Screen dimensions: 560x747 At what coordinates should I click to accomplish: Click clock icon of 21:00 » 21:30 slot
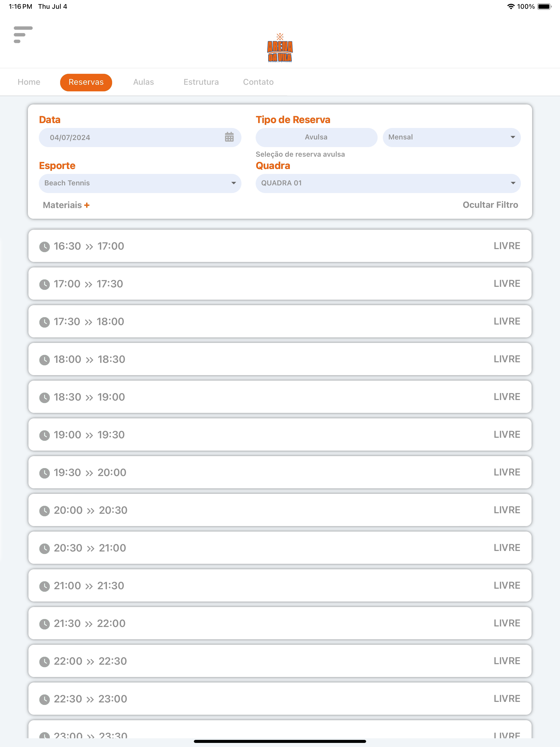point(45,586)
